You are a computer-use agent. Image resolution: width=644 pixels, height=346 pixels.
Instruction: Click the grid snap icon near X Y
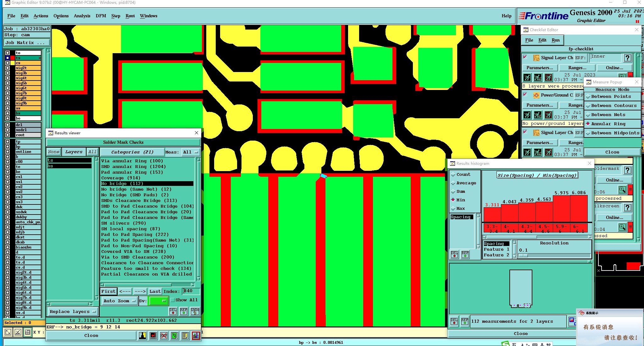pos(28,332)
